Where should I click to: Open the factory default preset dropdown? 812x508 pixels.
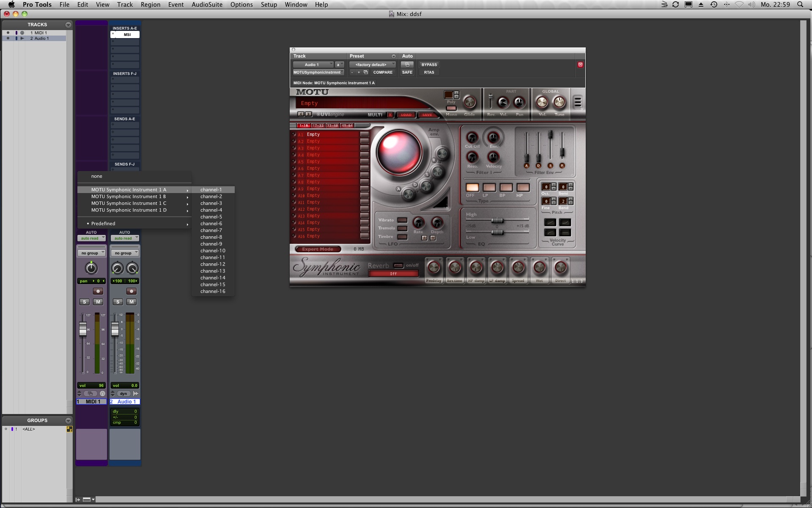click(x=372, y=65)
